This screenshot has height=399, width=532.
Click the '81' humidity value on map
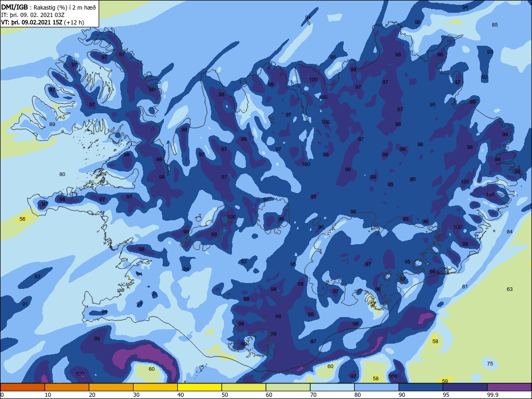(465, 287)
